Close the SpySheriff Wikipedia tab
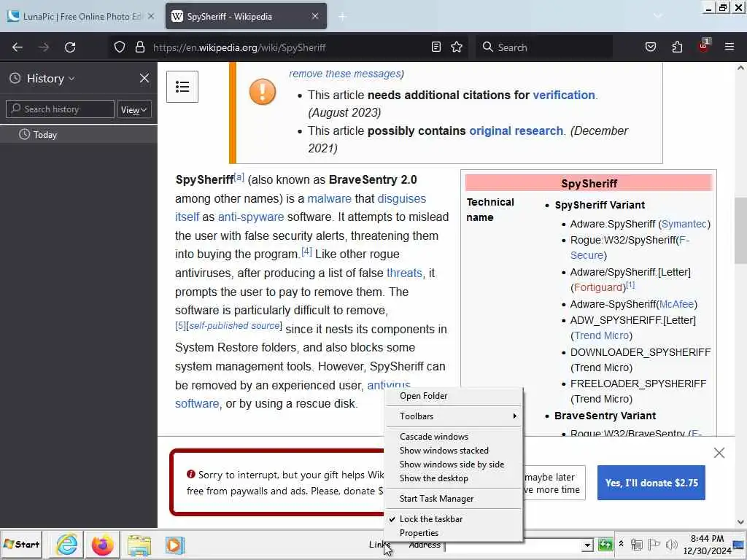 pyautogui.click(x=315, y=16)
